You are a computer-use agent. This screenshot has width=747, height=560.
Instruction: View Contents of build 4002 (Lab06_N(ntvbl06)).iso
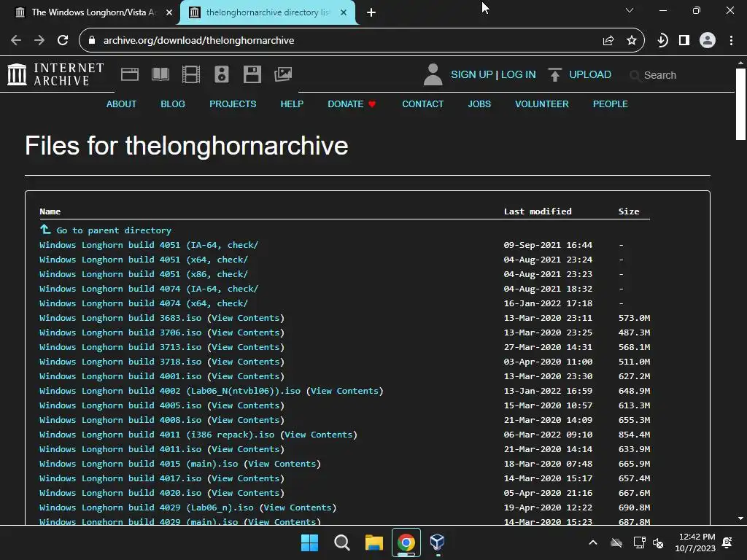pyautogui.click(x=344, y=391)
